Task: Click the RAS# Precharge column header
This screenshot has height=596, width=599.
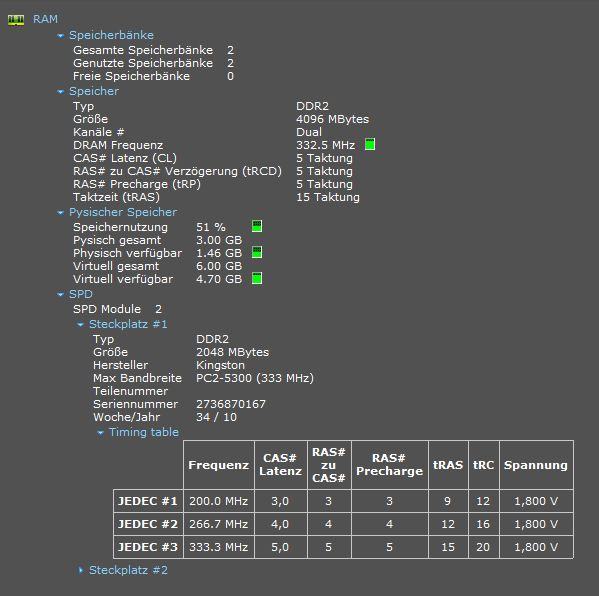Action: 390,465
